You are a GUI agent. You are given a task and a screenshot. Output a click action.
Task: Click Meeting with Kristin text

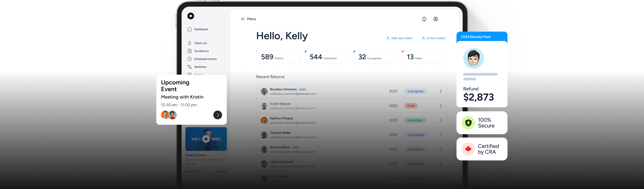(x=182, y=97)
